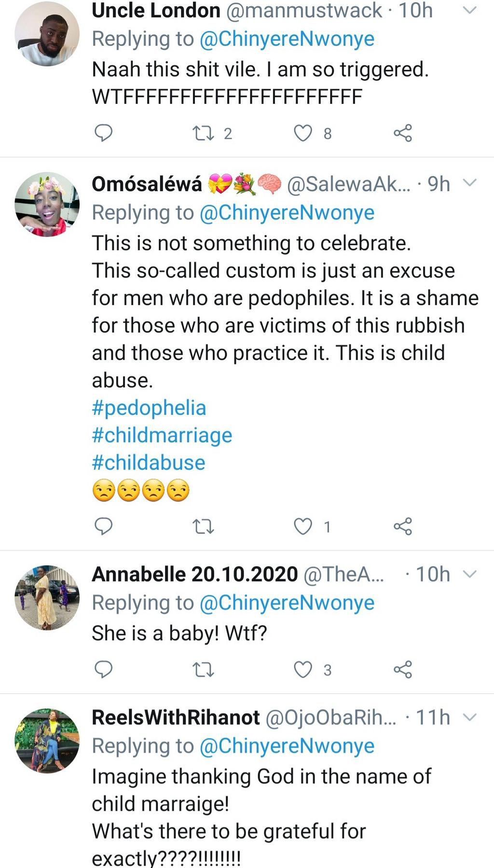Share Annabelle's reply

[x=404, y=669]
